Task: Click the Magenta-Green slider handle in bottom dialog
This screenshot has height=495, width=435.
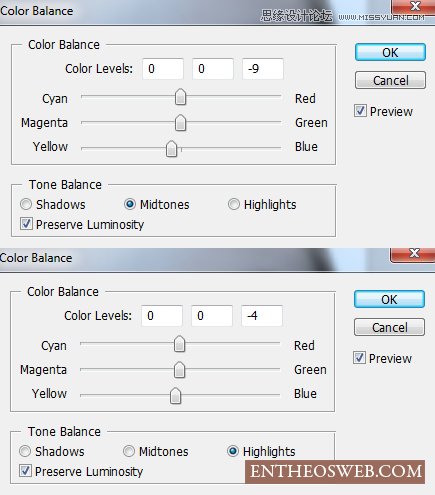Action: [x=179, y=370]
